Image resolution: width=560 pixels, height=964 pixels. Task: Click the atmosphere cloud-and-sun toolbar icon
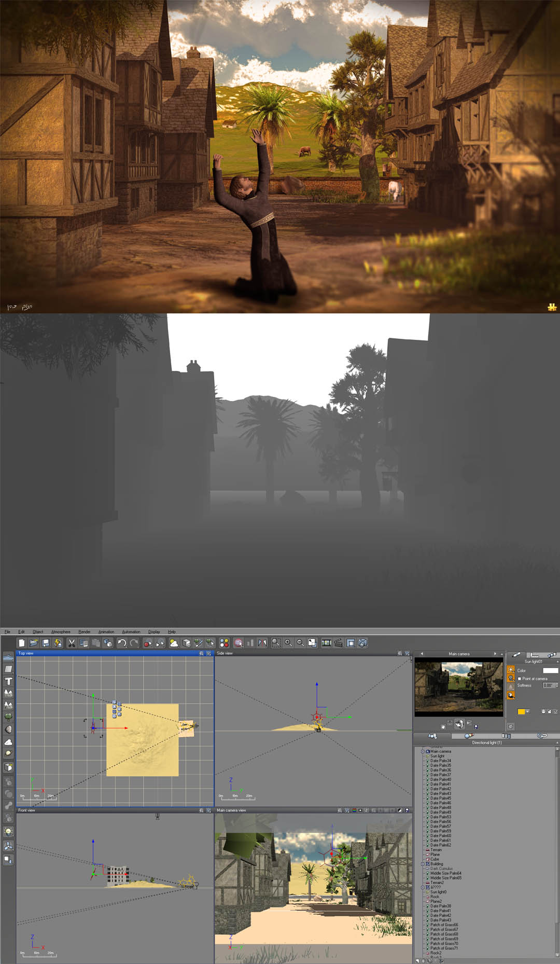click(174, 643)
